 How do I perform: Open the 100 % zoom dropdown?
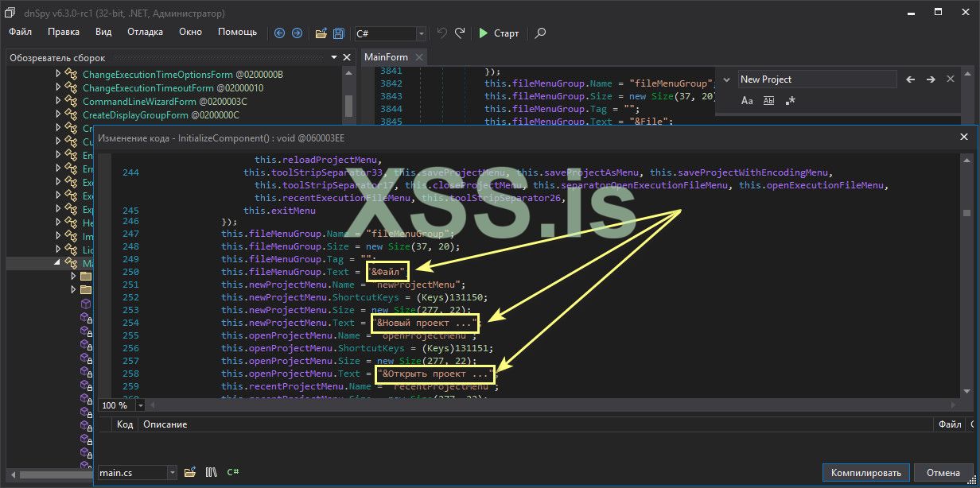(x=141, y=405)
